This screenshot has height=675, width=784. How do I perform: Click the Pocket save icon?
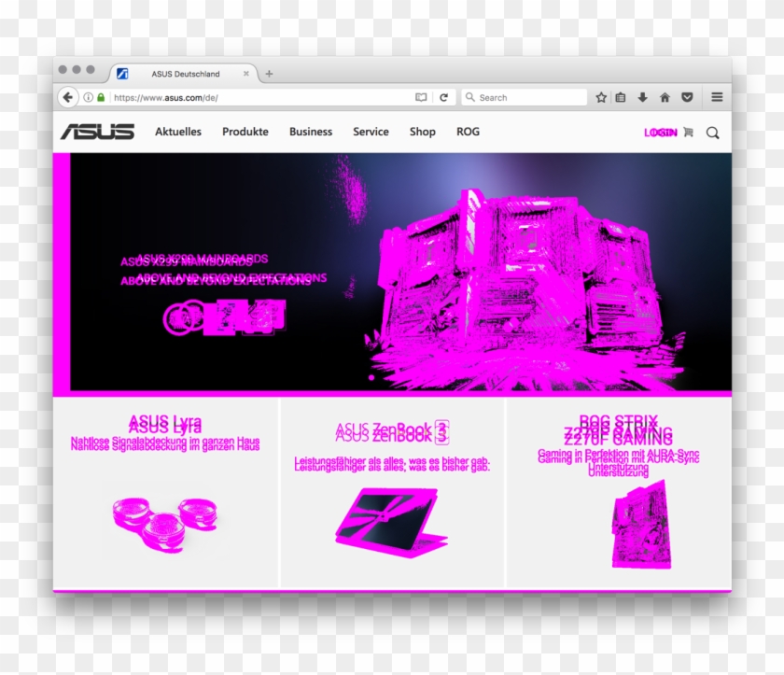688,97
